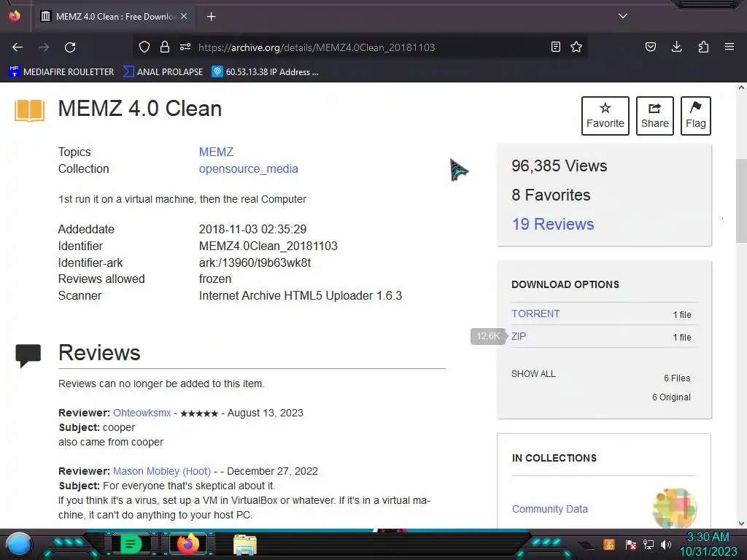Viewport: 747px width, 560px height.
Task: Open the opensource_media collection link
Action: 248,168
